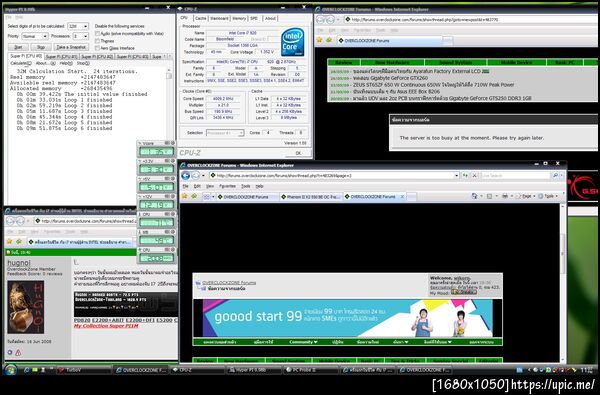Viewport: 600px width, 395px height.
Task: Open Favorites menu in front IE window
Action: pyautogui.click(x=227, y=186)
